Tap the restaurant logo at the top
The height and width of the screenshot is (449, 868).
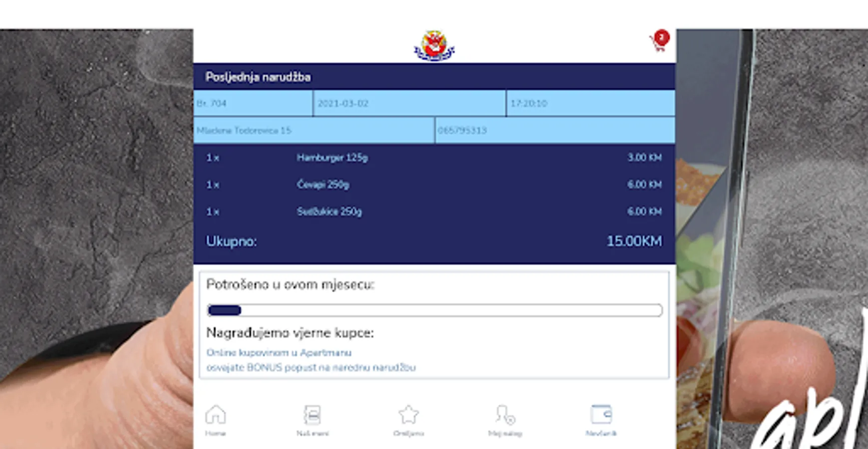point(434,46)
